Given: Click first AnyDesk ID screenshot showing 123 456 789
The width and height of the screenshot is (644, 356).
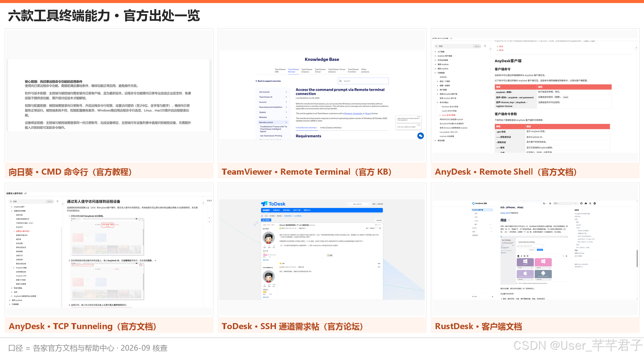Looking at the screenshot, I should pos(108,236).
